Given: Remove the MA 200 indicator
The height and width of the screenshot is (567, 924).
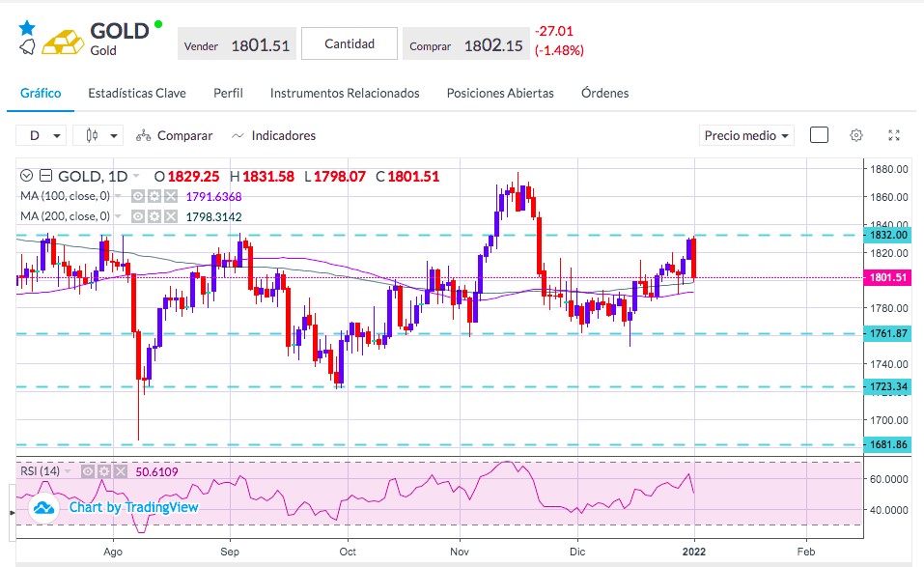Looking at the screenshot, I should tap(171, 216).
